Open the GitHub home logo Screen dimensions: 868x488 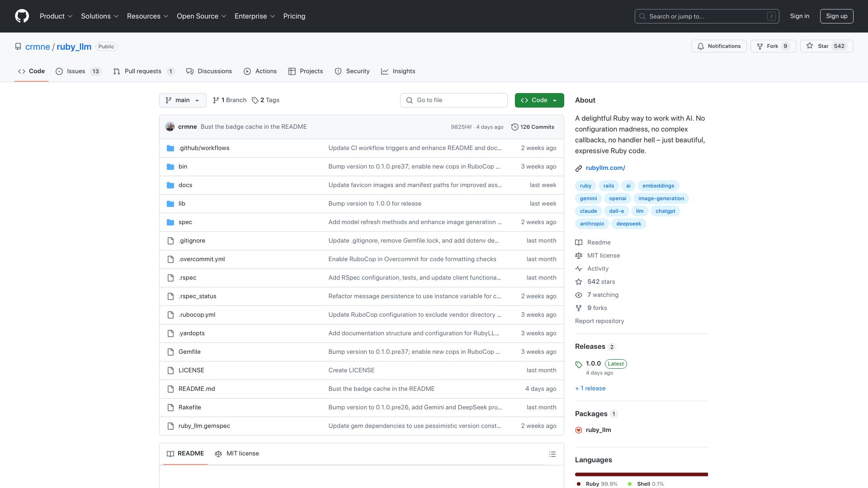coord(22,16)
